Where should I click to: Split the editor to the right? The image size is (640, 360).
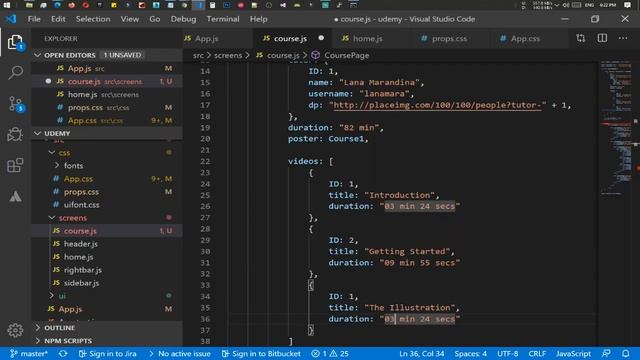[602, 38]
